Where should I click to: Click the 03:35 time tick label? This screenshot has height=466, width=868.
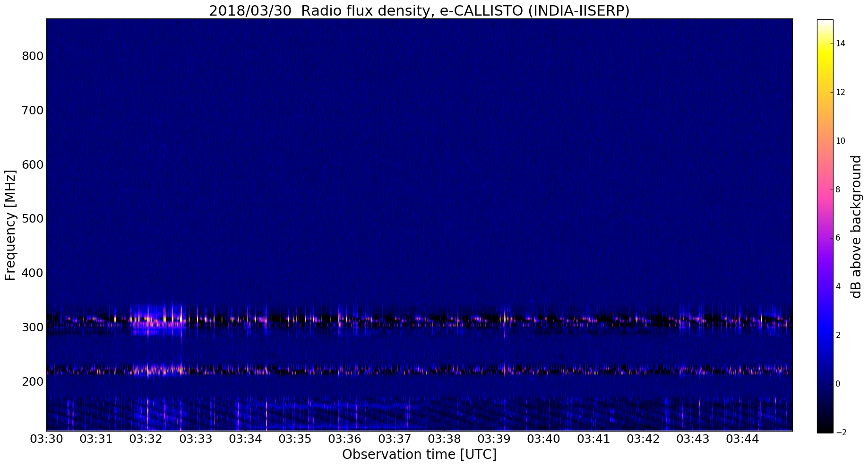click(295, 439)
